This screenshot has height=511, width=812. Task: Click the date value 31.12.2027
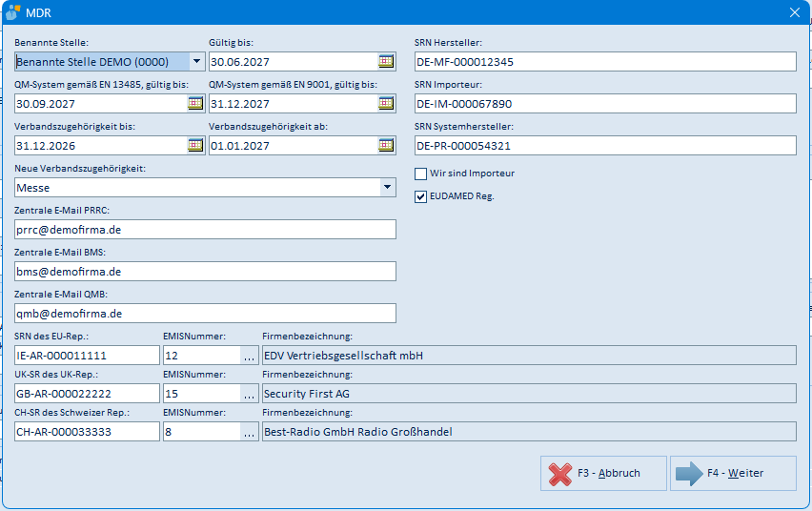click(x=240, y=104)
